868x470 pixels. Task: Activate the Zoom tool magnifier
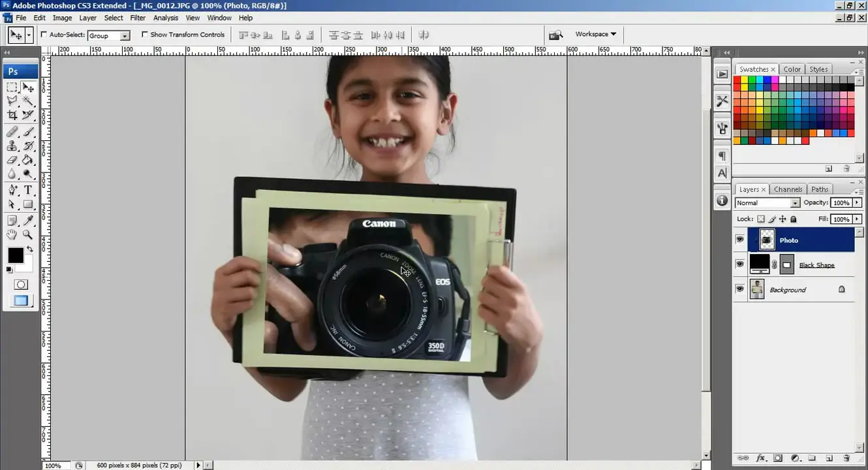(28, 235)
